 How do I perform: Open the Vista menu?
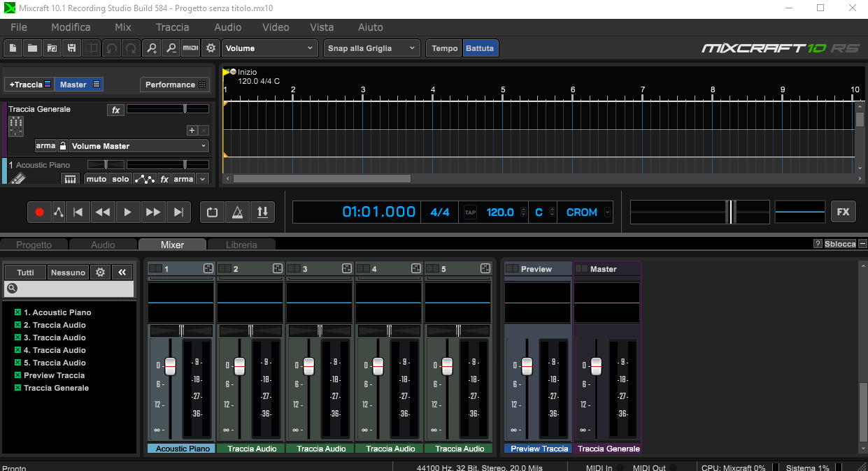322,27
